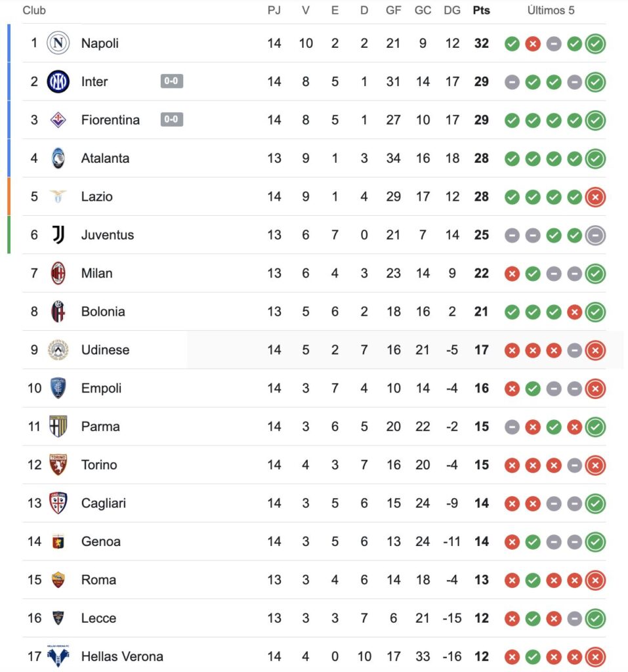628x672 pixels.
Task: Click Lazio's latest loss icon
Action: point(595,197)
